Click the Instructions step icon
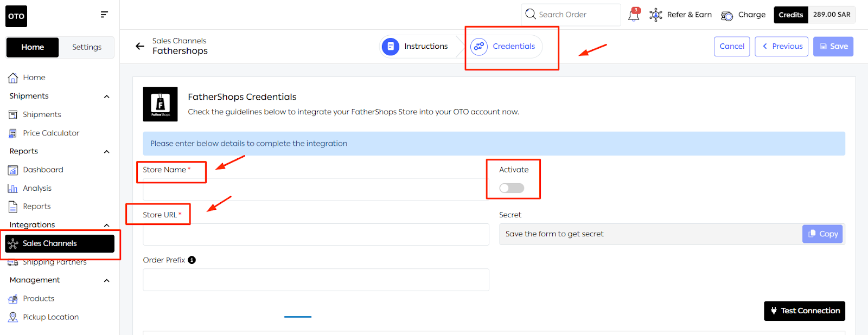The image size is (868, 335). [x=391, y=47]
